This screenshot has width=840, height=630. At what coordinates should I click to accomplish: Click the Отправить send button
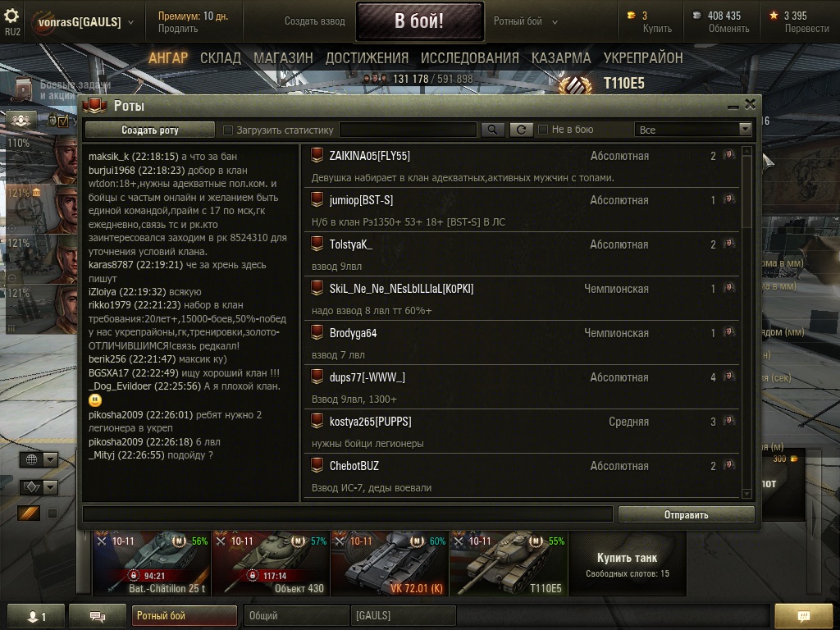tap(687, 514)
